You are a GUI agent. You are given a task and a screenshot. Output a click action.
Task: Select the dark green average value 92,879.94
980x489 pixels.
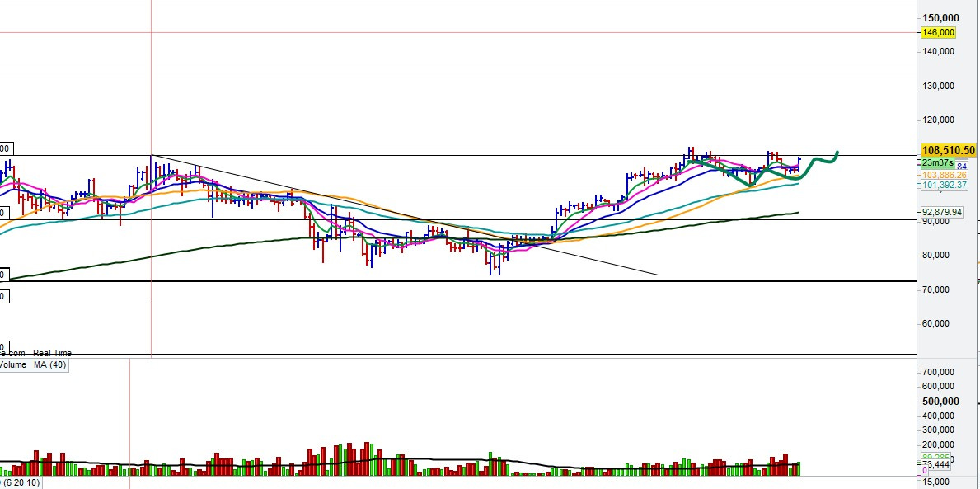click(x=942, y=213)
